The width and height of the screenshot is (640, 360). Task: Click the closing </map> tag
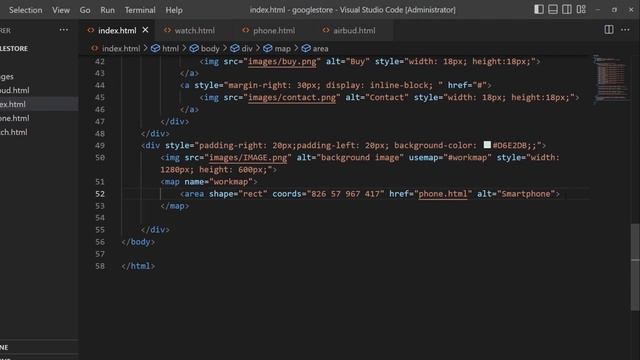(175, 206)
